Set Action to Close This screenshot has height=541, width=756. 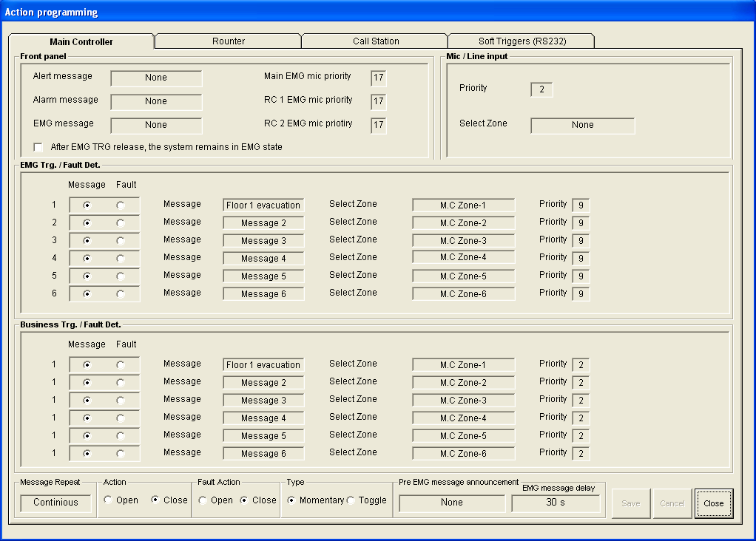(x=155, y=500)
